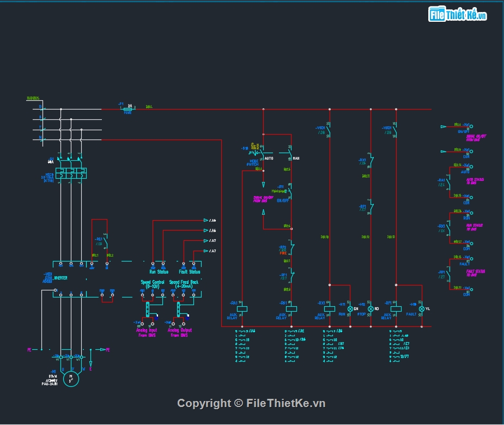
Task: Select the MAINBUS label
Action: (33, 98)
